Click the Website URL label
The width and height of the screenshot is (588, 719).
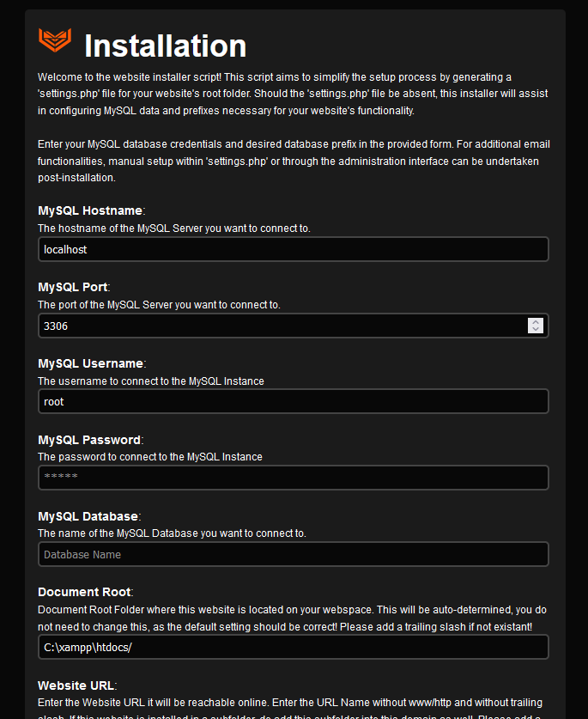(76, 685)
